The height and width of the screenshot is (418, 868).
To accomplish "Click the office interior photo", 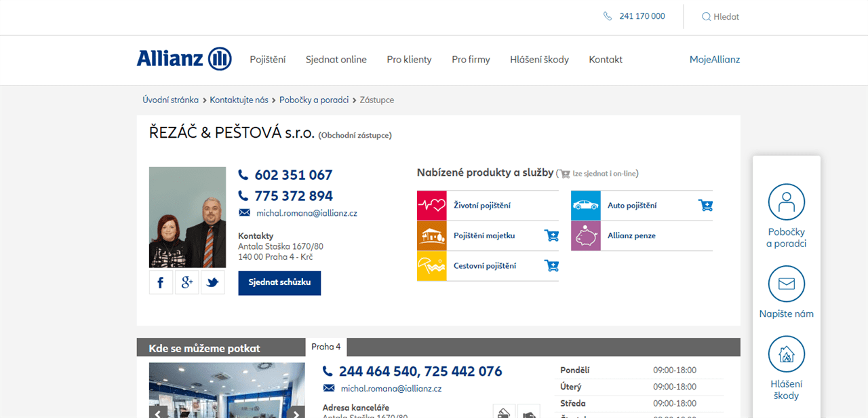I will (227, 390).
